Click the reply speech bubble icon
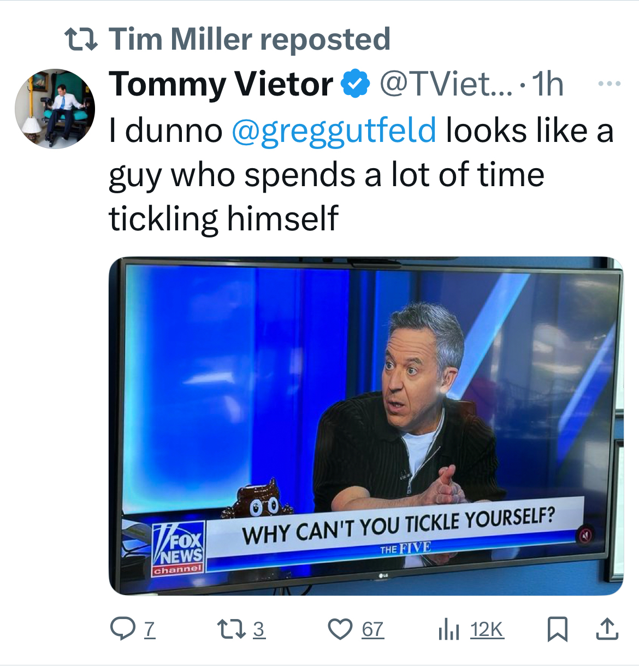 pyautogui.click(x=123, y=629)
